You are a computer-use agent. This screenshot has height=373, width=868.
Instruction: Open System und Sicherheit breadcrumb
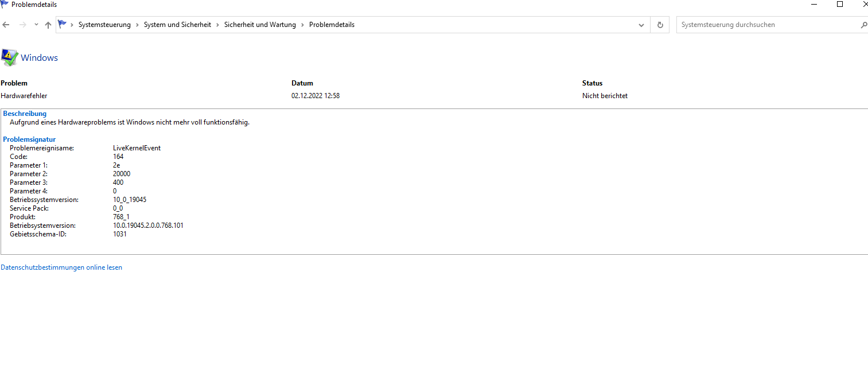click(177, 25)
